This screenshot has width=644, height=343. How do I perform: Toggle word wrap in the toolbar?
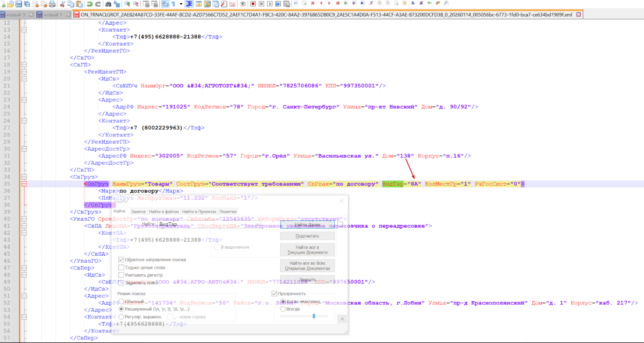point(165,4)
